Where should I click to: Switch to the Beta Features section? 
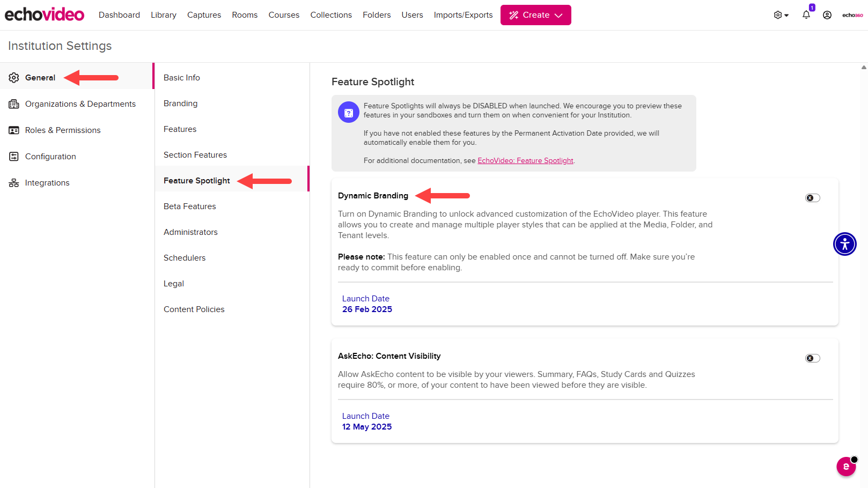click(189, 206)
